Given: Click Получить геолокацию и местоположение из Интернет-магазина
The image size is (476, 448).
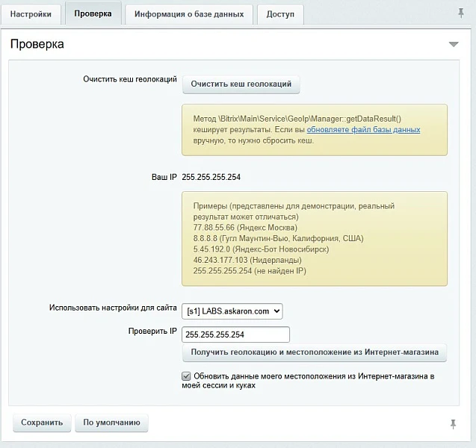Looking at the screenshot, I should point(315,352).
